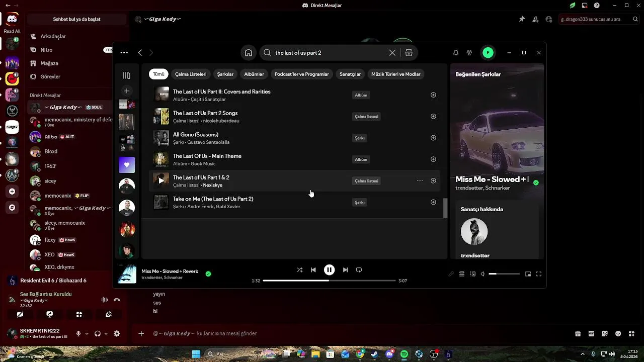Image resolution: width=644 pixels, height=362 pixels.
Task: Select Podcast'ler ve Programlar filter
Action: [302, 74]
